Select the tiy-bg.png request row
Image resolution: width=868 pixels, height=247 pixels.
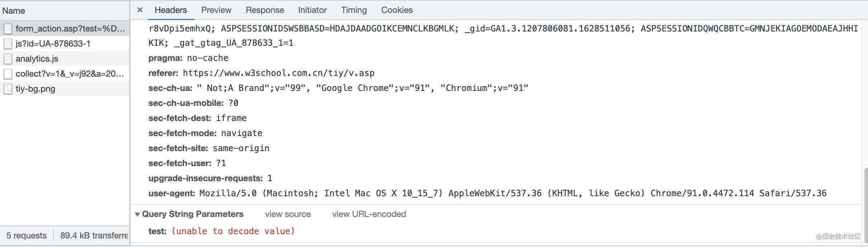point(65,89)
